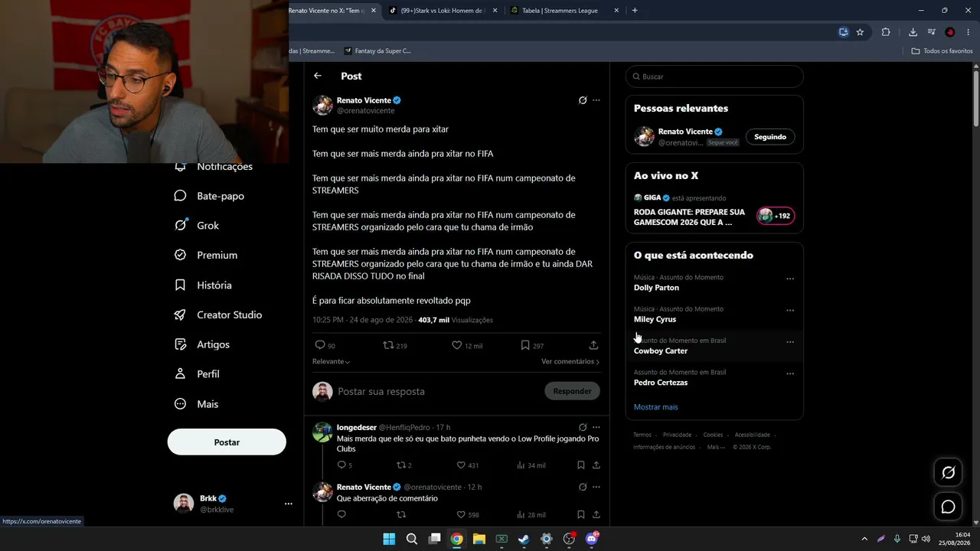Open more options for Dolly Parton trend
The width and height of the screenshot is (980, 551).
pyautogui.click(x=790, y=279)
